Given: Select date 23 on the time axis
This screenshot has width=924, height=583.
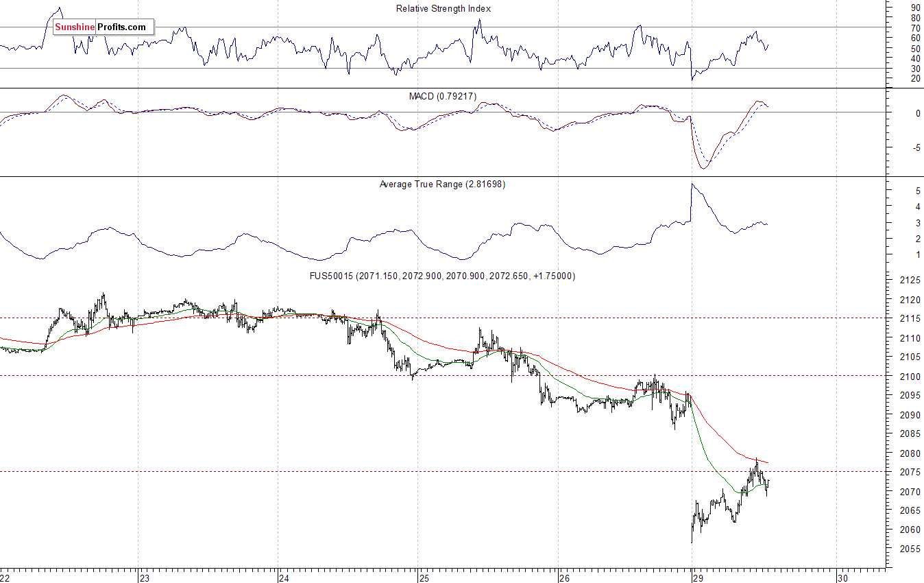Looking at the screenshot, I should [x=145, y=578].
